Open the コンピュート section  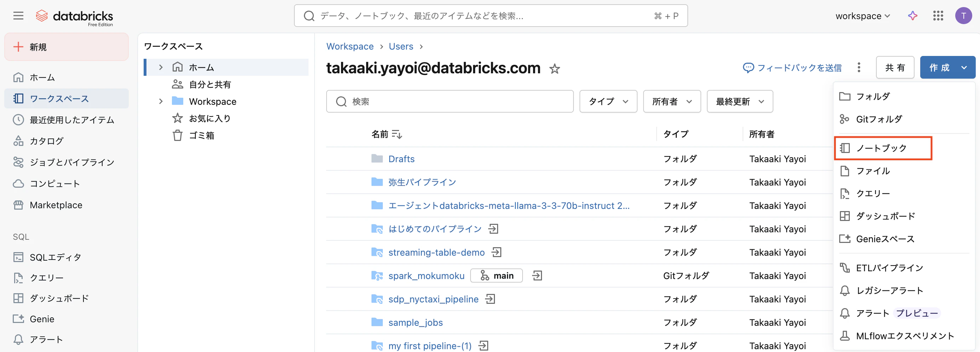point(55,183)
